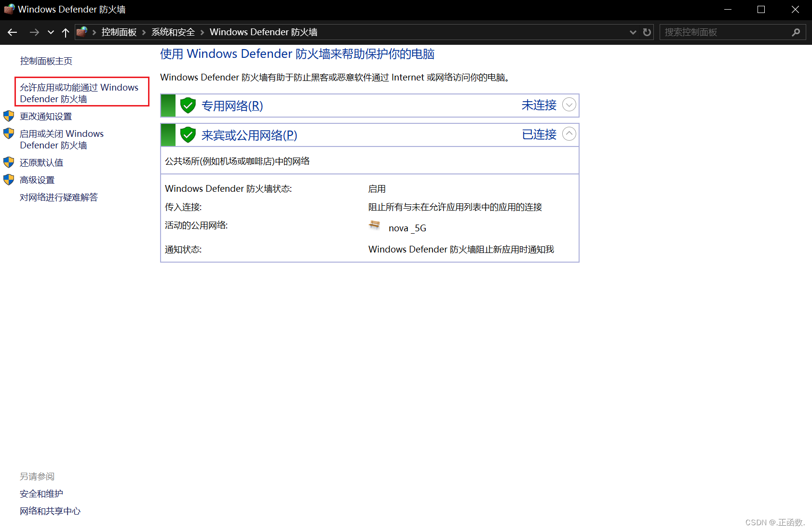Collapse 来宾或公用网络 section with up chevron
The width and height of the screenshot is (812, 531).
[569, 134]
